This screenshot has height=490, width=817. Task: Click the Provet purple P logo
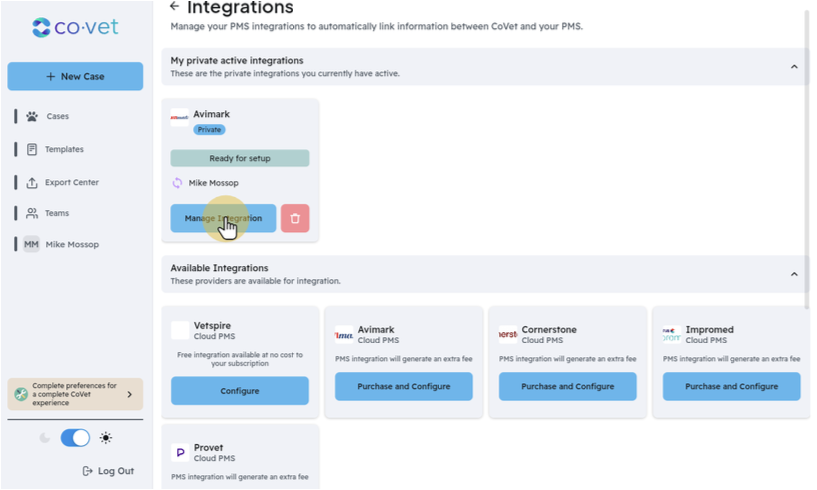(180, 452)
